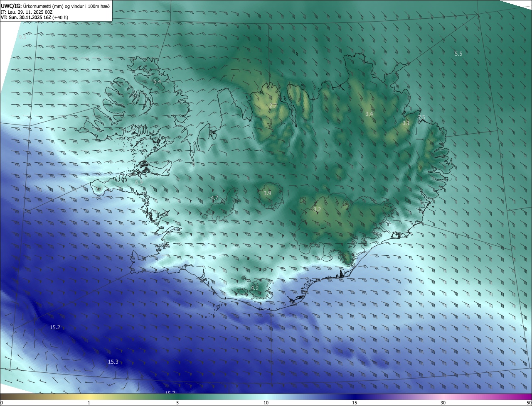
Task: Click the 2.7 value label on the map
Action: (273, 106)
